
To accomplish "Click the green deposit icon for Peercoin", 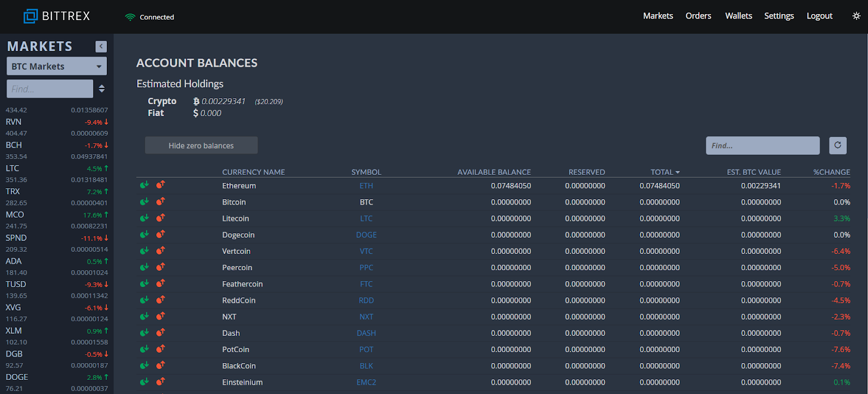I will point(144,266).
